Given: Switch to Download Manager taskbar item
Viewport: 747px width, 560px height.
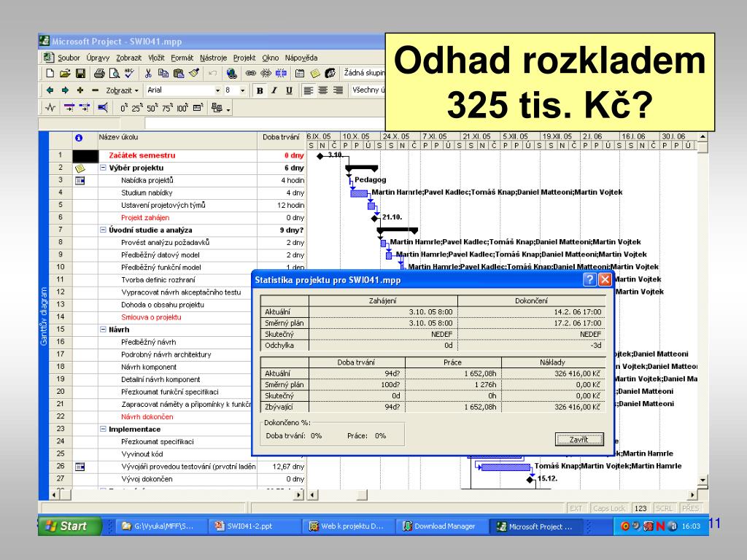Looking at the screenshot, I should pos(440,526).
